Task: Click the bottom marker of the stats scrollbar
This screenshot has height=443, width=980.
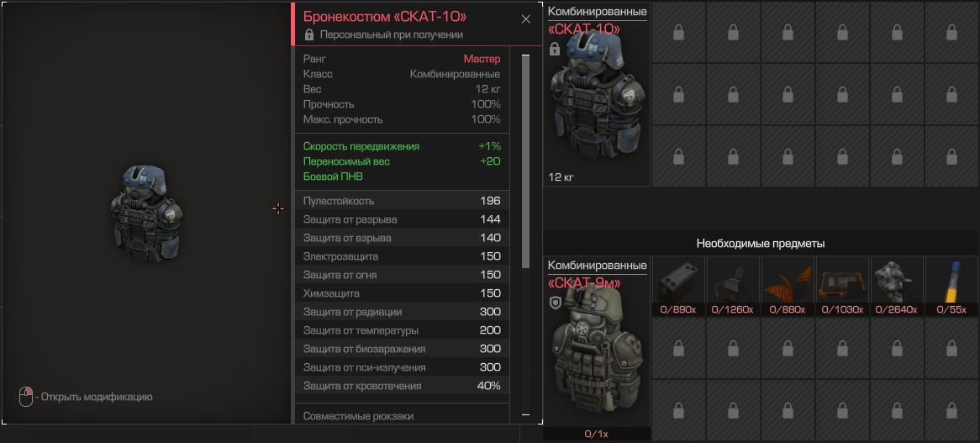Action: click(525, 415)
